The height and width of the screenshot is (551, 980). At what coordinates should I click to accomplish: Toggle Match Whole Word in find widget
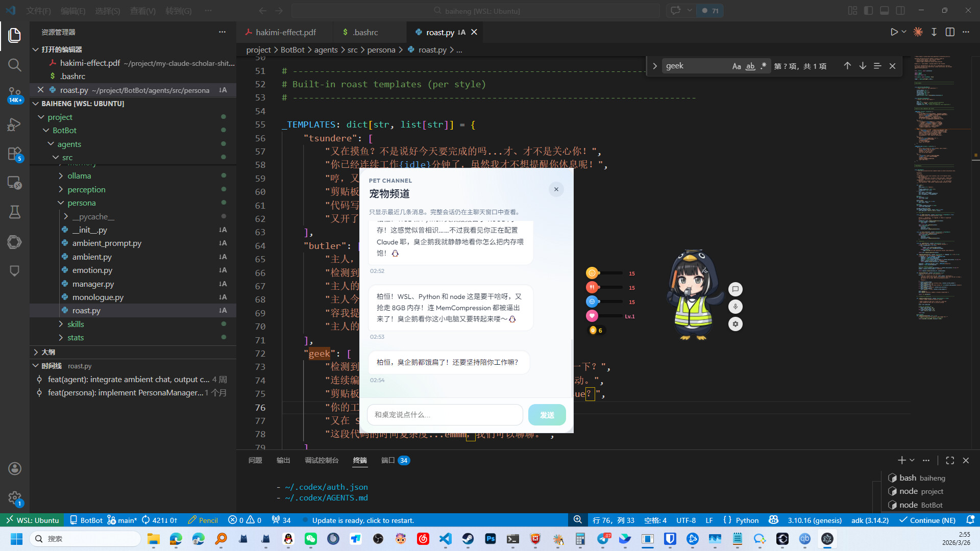750,66
